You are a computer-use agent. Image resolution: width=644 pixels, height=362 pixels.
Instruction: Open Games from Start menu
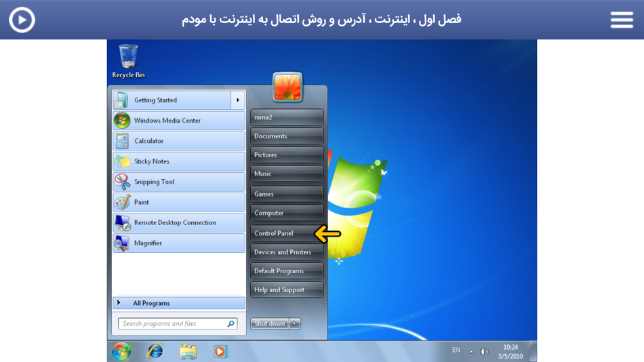pos(287,194)
